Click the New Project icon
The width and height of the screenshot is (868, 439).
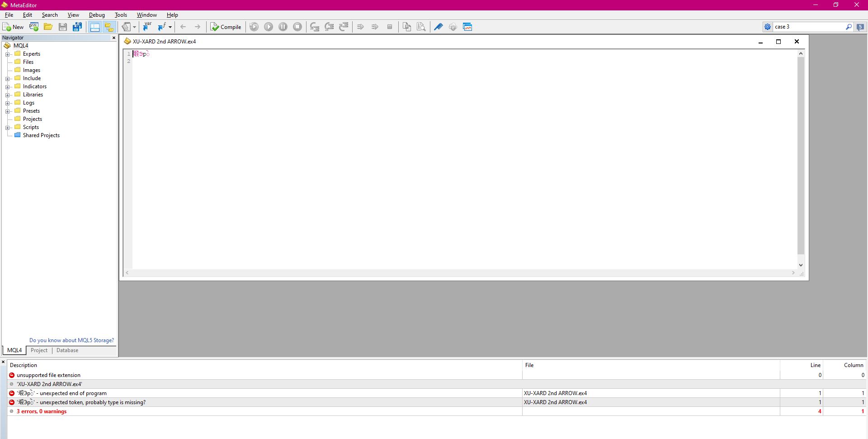pos(34,27)
